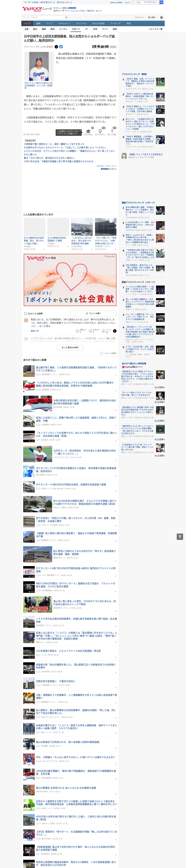Open 購入履歴 link
Image resolution: width=186 pixels, height=868 pixels.
152,17
